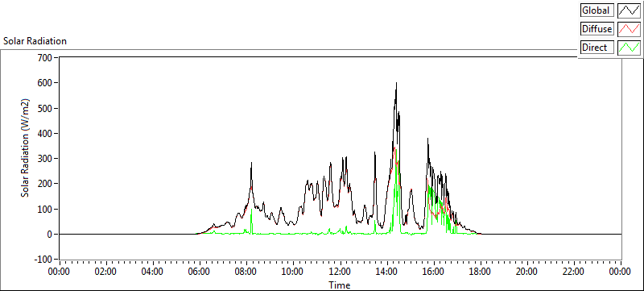The image size is (644, 291).
Task: Click the 18:00 time axis label
Action: coord(481,272)
